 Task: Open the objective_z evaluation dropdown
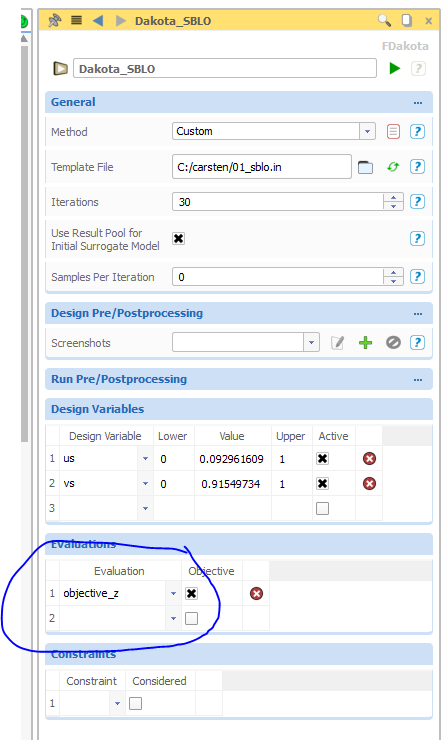pyautogui.click(x=173, y=593)
